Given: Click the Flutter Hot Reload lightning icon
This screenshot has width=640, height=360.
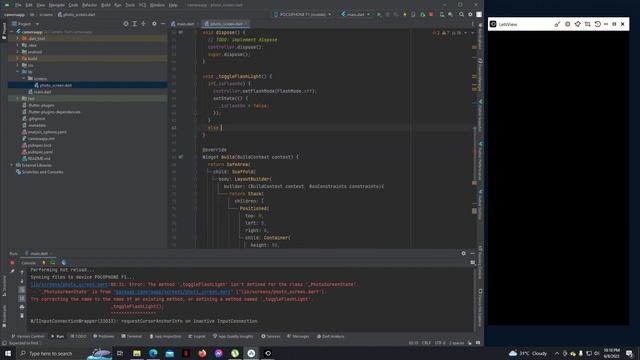Looking at the screenshot, I should 404,14.
